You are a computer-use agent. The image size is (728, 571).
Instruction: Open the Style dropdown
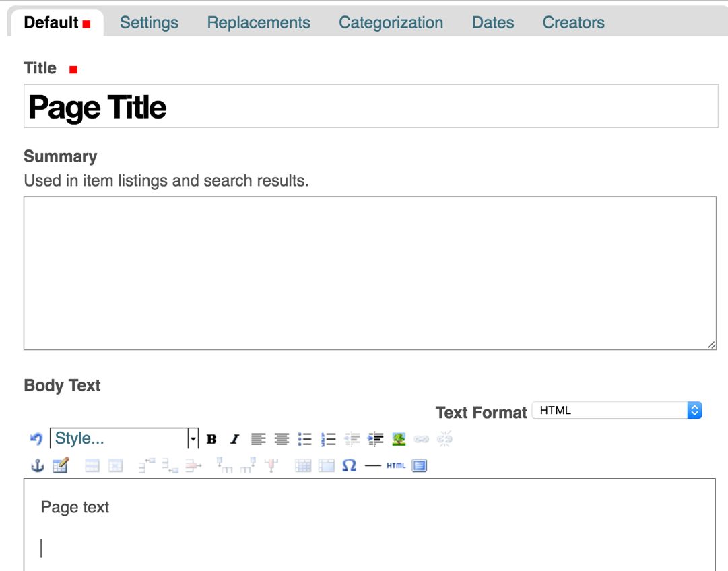tap(124, 438)
